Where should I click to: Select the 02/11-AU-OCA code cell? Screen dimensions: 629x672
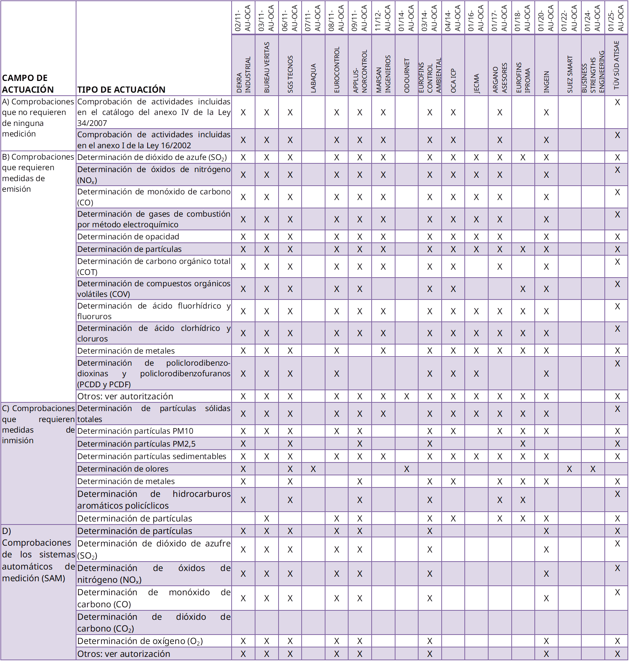click(243, 18)
